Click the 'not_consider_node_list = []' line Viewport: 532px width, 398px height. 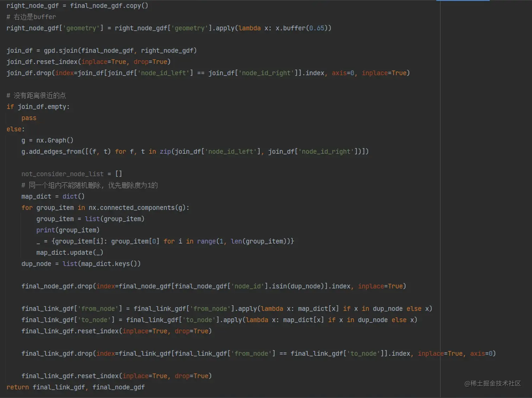(x=72, y=174)
